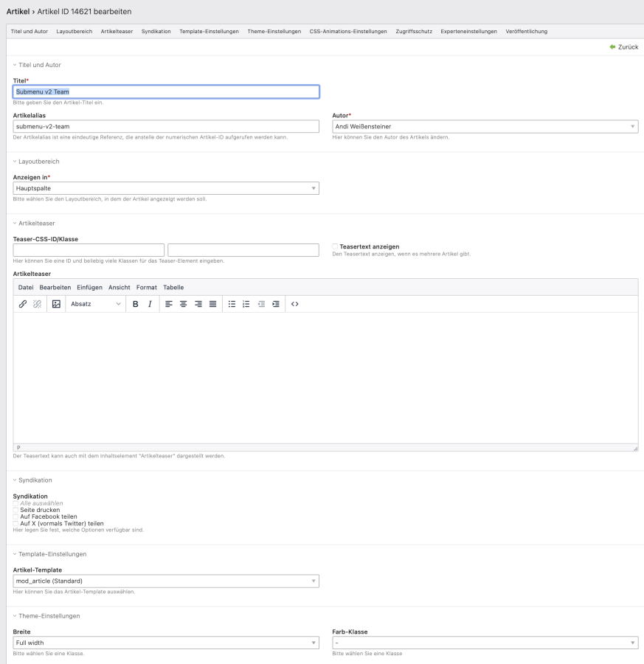Viewport: 644px width, 664px height.
Task: Open the Artikel-Template dropdown
Action: point(166,581)
